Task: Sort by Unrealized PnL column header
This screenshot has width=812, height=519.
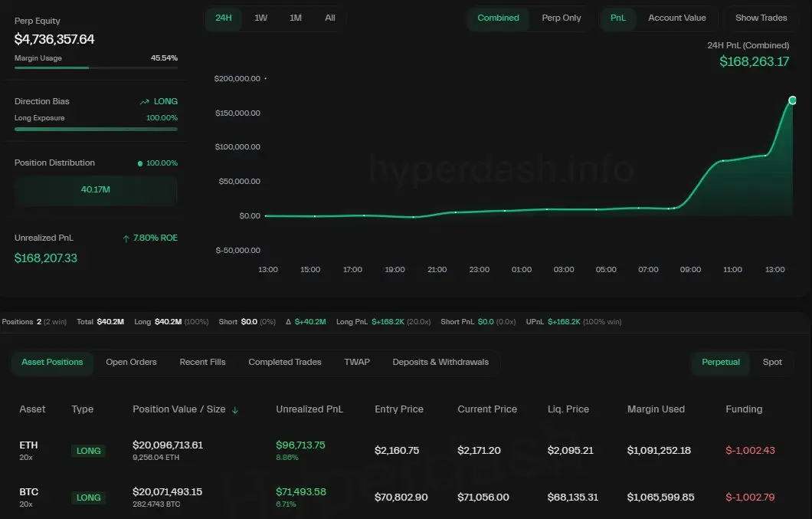Action: (309, 409)
